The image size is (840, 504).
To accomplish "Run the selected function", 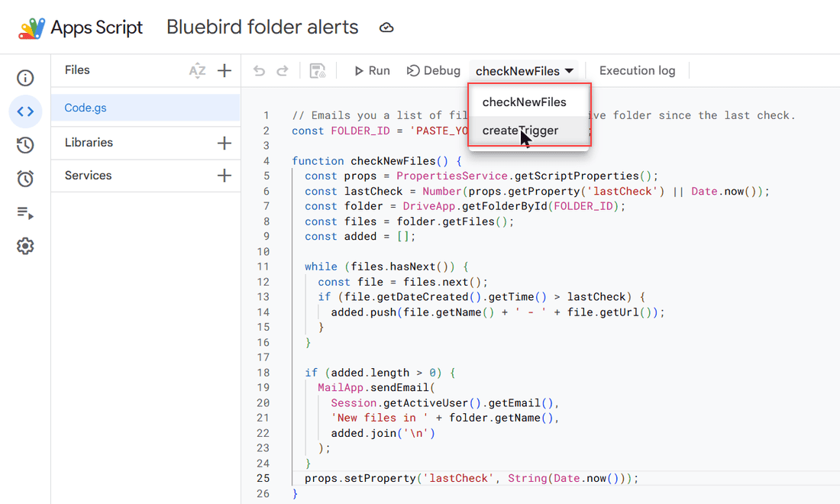I will click(x=372, y=71).
